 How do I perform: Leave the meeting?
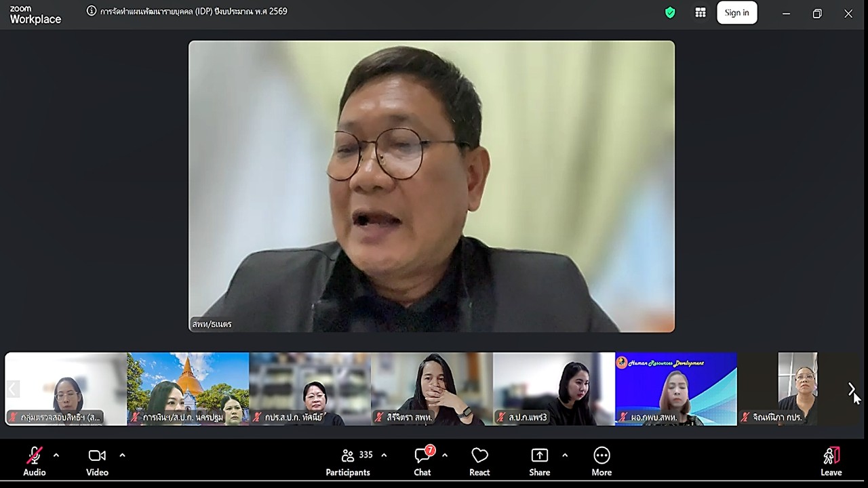click(x=831, y=455)
